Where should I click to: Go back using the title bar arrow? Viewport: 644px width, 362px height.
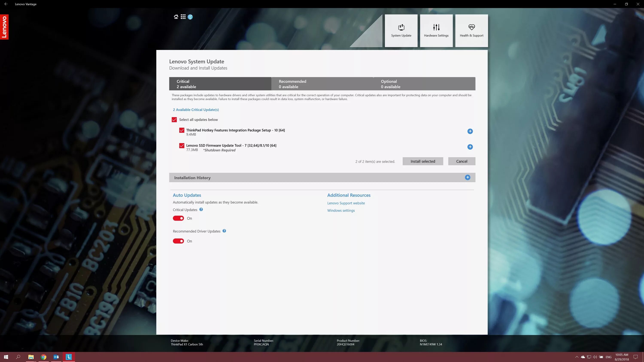6,4
